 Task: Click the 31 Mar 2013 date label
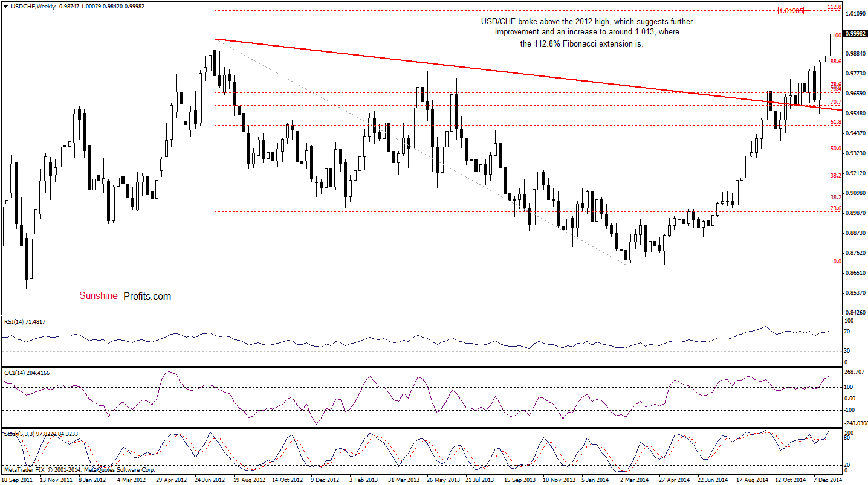(x=403, y=480)
